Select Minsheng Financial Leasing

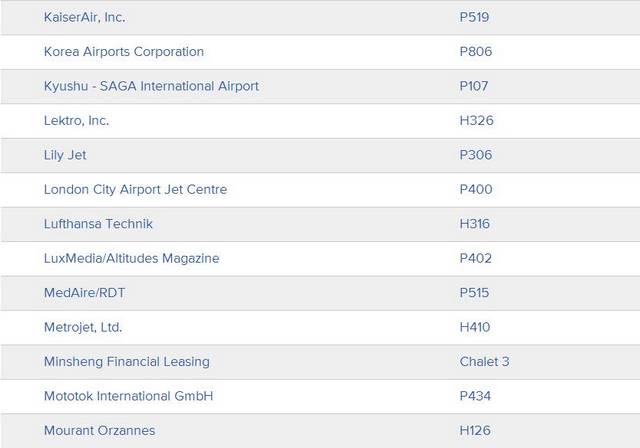tap(127, 361)
